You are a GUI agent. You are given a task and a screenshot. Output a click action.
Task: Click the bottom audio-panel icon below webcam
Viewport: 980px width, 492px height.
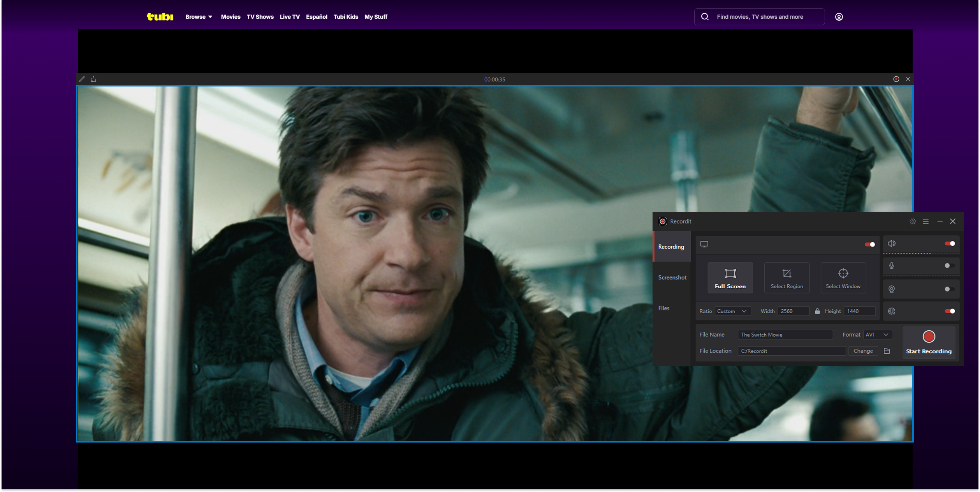892,311
